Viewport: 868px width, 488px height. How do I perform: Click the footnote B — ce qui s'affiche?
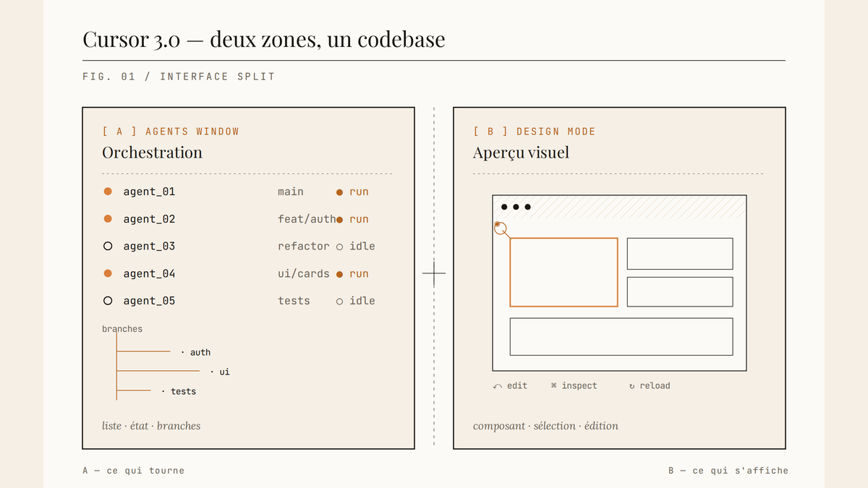728,471
